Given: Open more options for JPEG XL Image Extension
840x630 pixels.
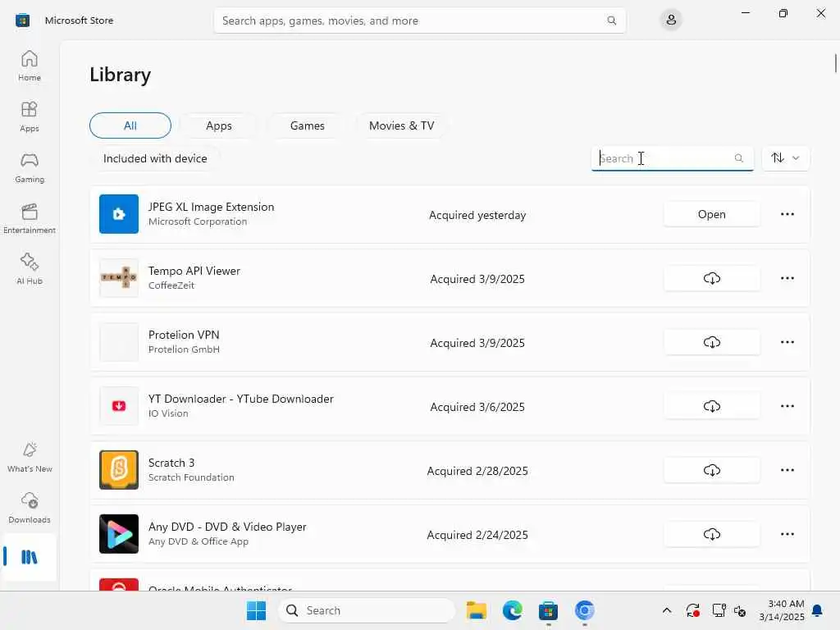Looking at the screenshot, I should click(787, 214).
